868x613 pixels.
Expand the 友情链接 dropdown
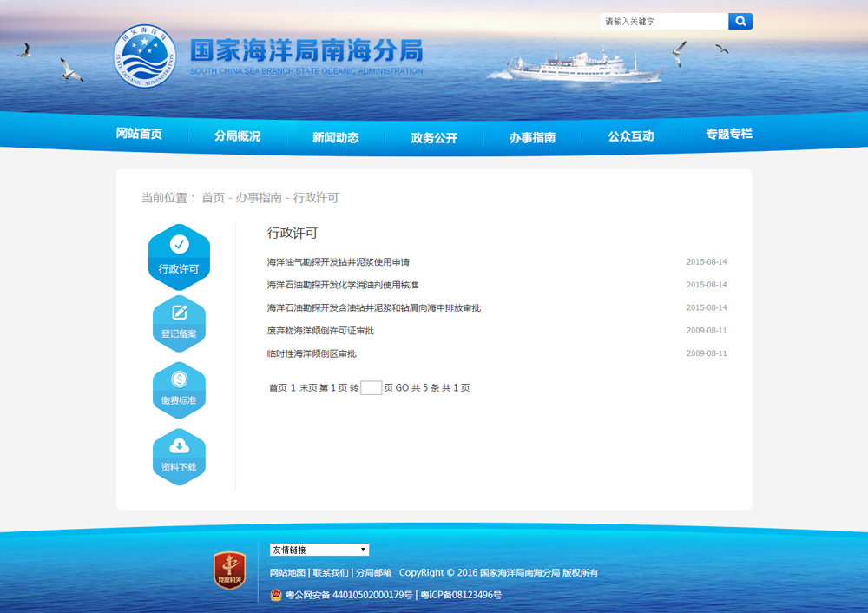coord(319,550)
